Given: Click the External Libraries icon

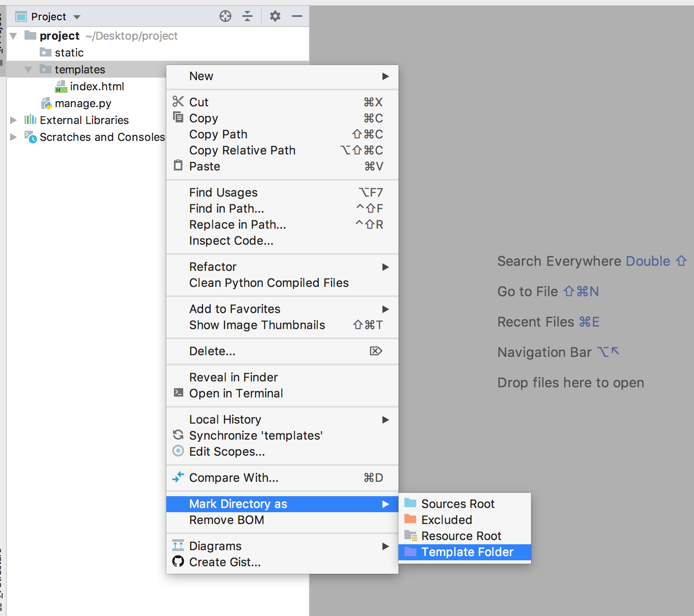Looking at the screenshot, I should point(30,120).
